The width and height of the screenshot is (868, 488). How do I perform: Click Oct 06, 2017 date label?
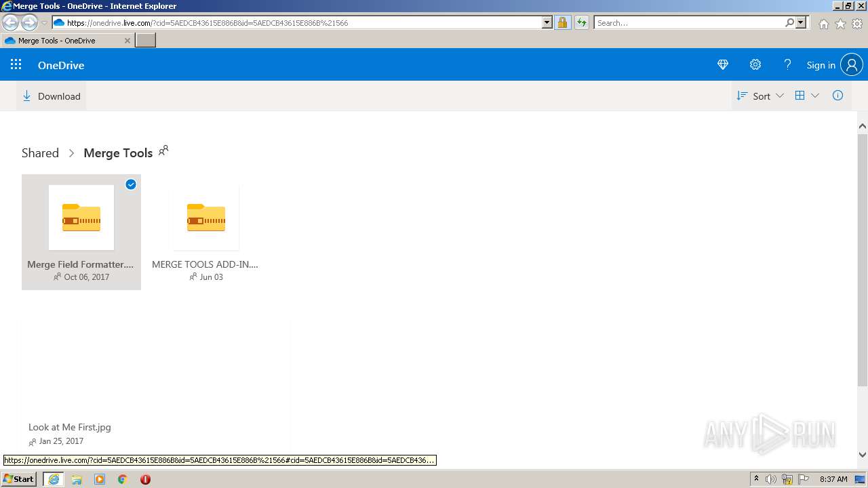pos(86,277)
